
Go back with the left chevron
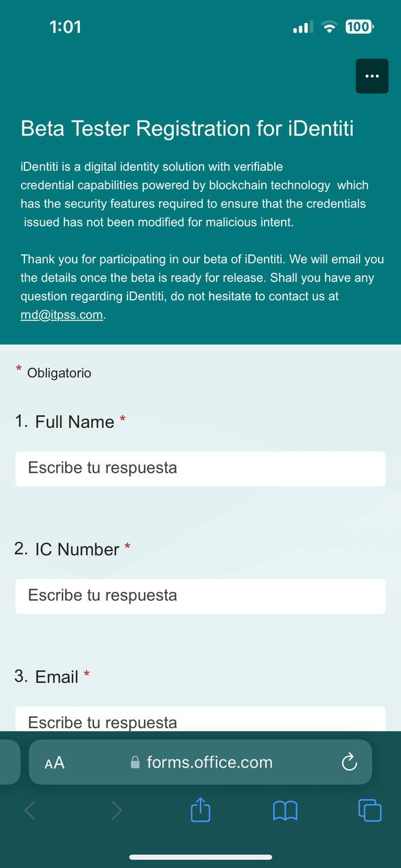tap(30, 810)
